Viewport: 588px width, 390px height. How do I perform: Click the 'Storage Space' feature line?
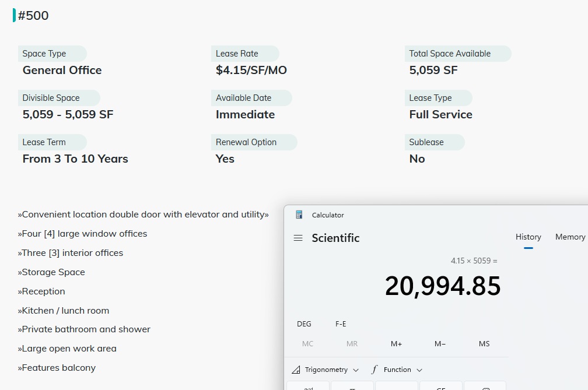click(51, 272)
